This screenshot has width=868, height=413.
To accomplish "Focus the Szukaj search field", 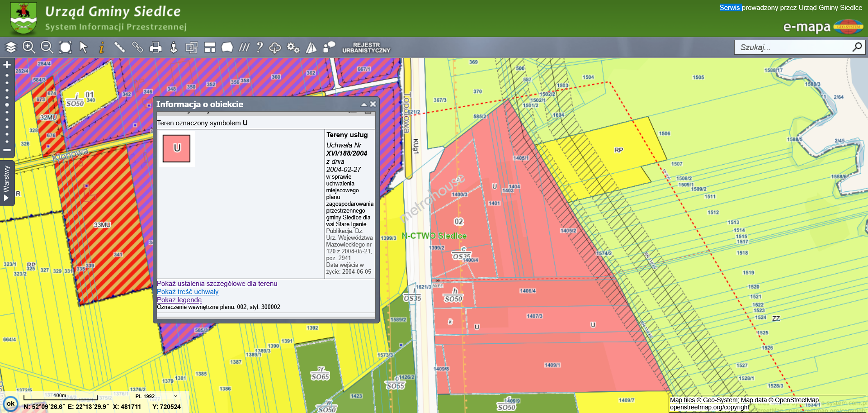I will point(793,47).
